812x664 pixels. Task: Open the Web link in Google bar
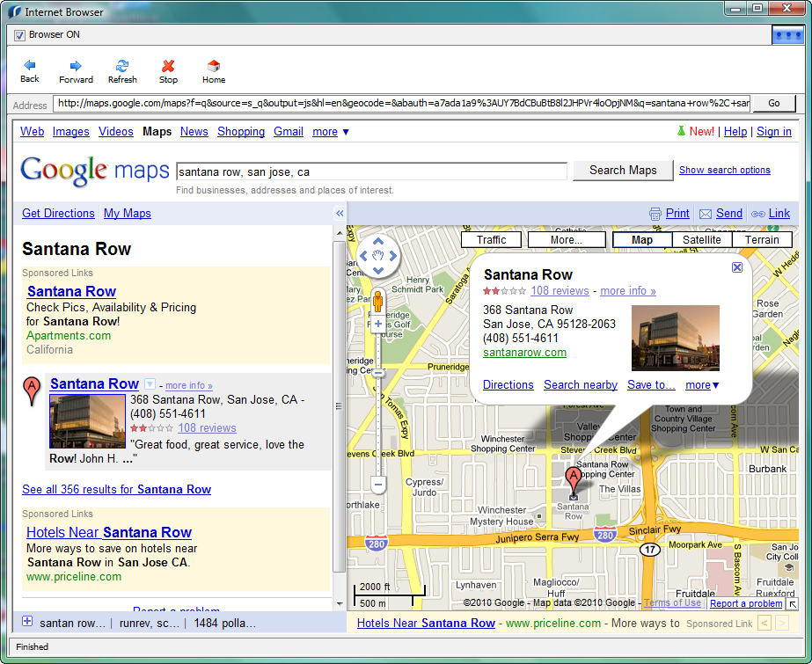click(x=32, y=132)
